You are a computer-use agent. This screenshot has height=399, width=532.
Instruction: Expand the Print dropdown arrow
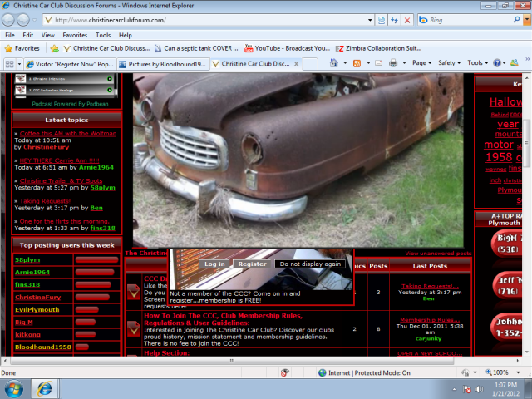click(404, 63)
